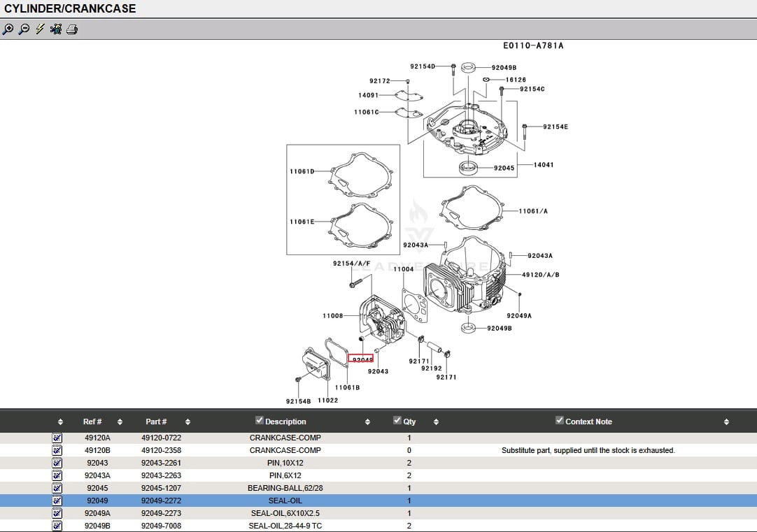
Task: Sort by Part # using its sort arrow
Action: click(188, 422)
